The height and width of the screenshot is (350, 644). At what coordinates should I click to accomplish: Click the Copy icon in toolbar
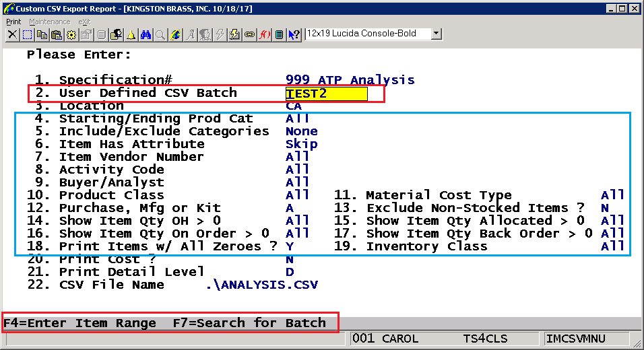42,34
